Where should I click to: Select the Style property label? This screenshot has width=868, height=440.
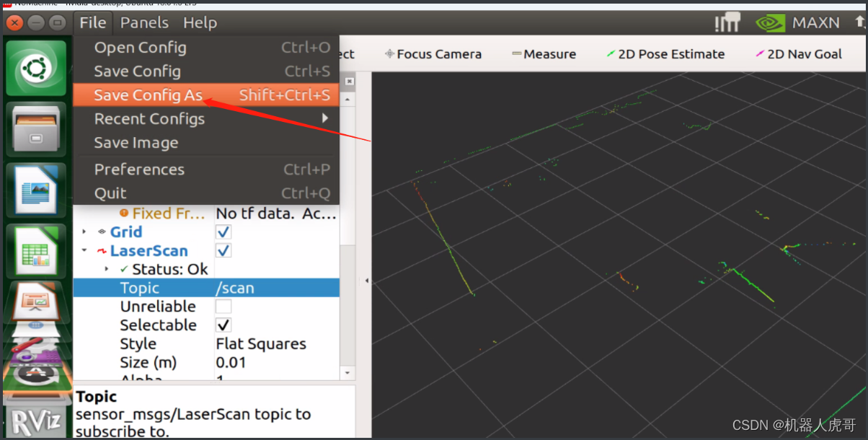pyautogui.click(x=138, y=344)
